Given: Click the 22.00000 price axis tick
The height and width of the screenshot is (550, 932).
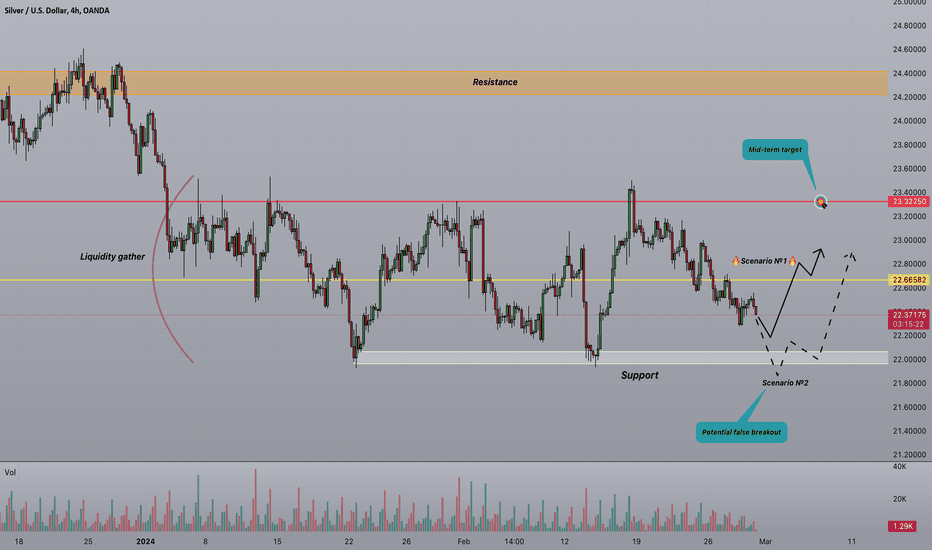Looking at the screenshot, I should [909, 360].
